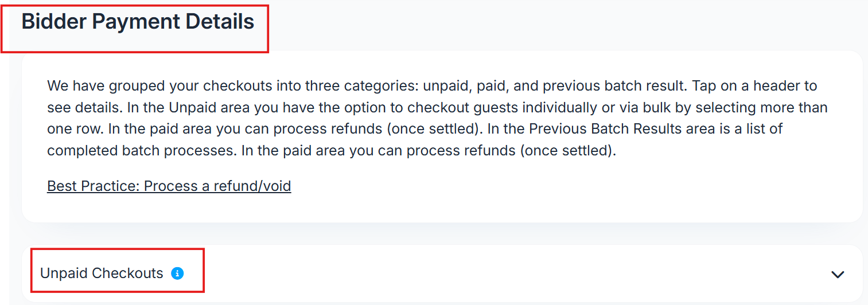Expand the Unpaid Checkouts section chevron
The height and width of the screenshot is (305, 868).
click(838, 274)
